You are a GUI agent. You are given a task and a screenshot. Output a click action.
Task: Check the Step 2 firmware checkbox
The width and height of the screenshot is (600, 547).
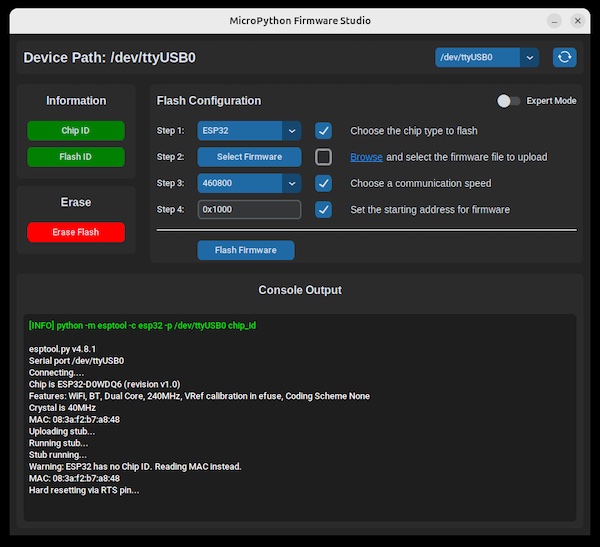click(323, 157)
